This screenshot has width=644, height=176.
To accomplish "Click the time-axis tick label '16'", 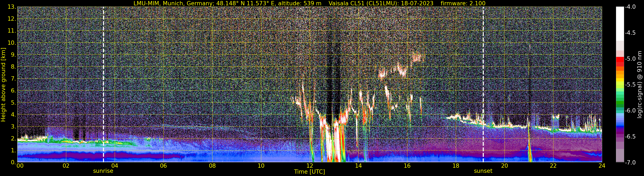I will coord(407,166).
